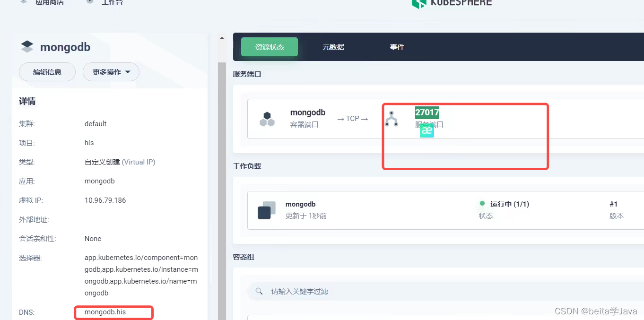This screenshot has width=644, height=320.
Task: Click the cluster value default
Action: click(96, 123)
